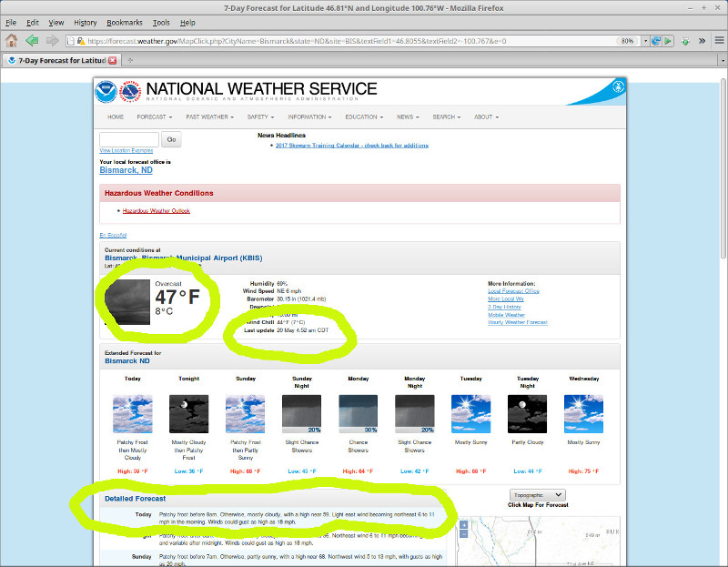The height and width of the screenshot is (567, 728).
Task: Open the Hazardous Weather Outlook link
Action: (156, 211)
